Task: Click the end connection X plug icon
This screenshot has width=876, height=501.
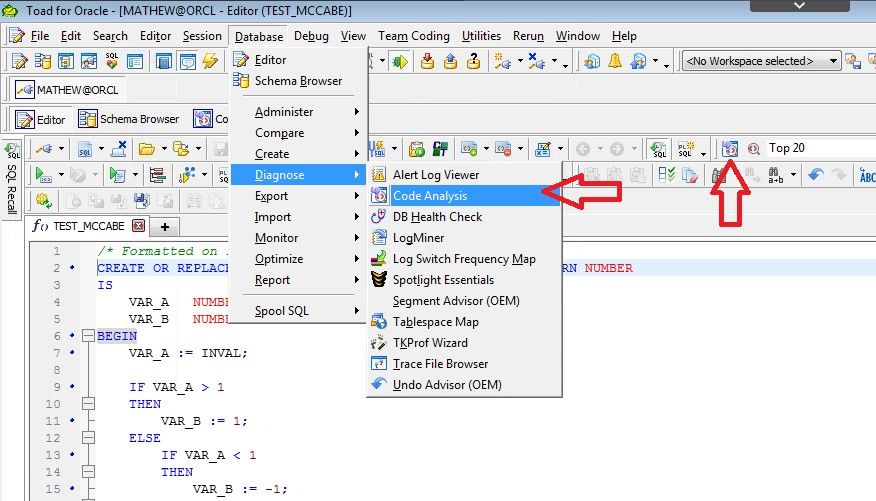Action: (536, 61)
